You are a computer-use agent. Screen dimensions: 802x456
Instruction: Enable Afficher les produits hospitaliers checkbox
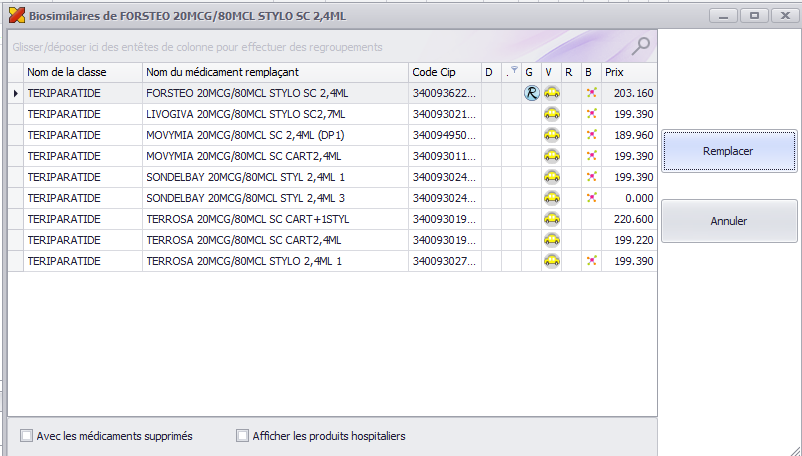click(242, 436)
